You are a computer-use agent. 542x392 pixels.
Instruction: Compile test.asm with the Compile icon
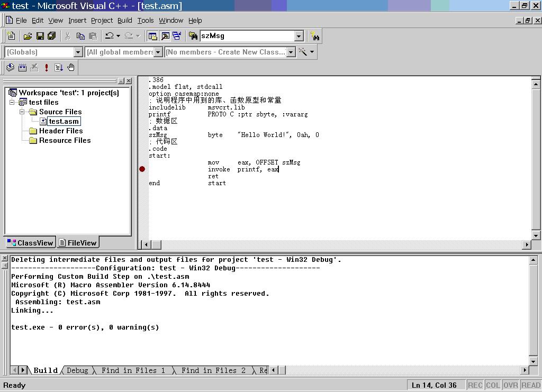[x=11, y=67]
